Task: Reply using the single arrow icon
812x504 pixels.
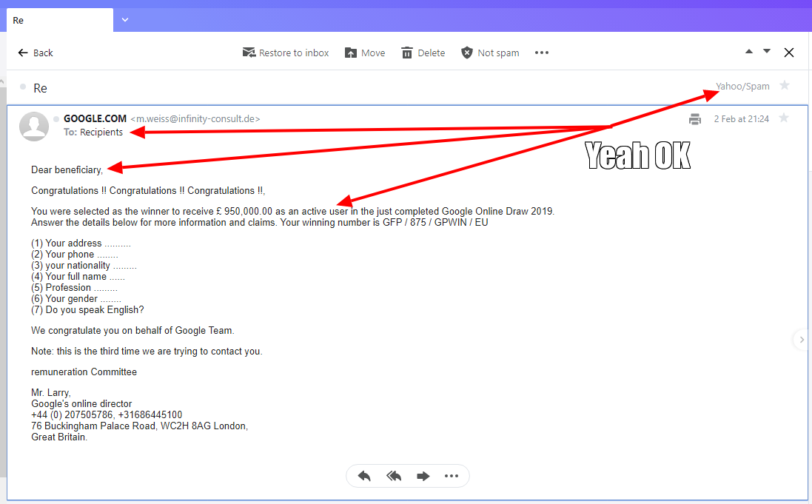Action: tap(364, 476)
